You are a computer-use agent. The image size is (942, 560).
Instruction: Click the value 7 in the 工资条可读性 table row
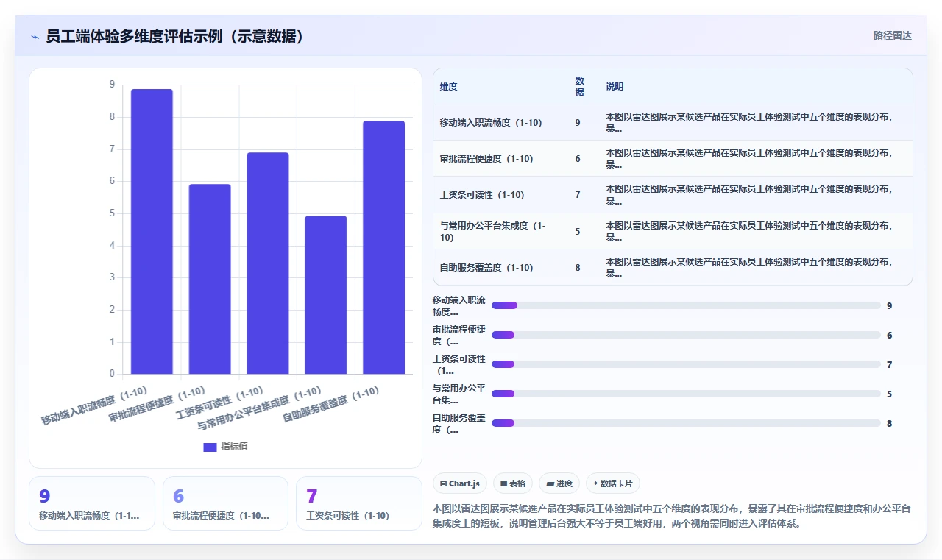tap(578, 195)
